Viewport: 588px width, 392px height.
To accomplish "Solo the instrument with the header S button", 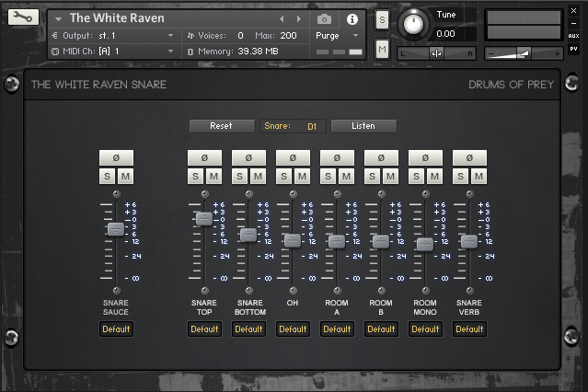I will coord(382,20).
